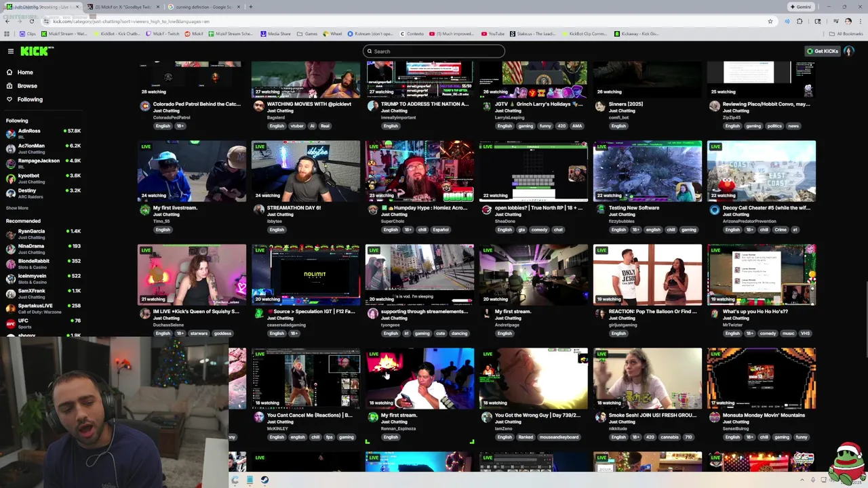
Task: Open Destiny channel avatar in sidebar
Action: coord(10,192)
